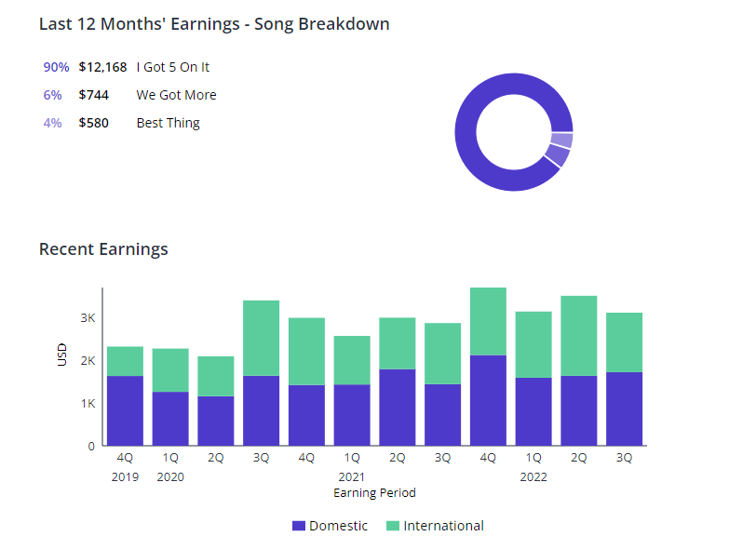756x536 pixels.
Task: Click the International bar for 3Q 2022
Action: pyautogui.click(x=624, y=342)
